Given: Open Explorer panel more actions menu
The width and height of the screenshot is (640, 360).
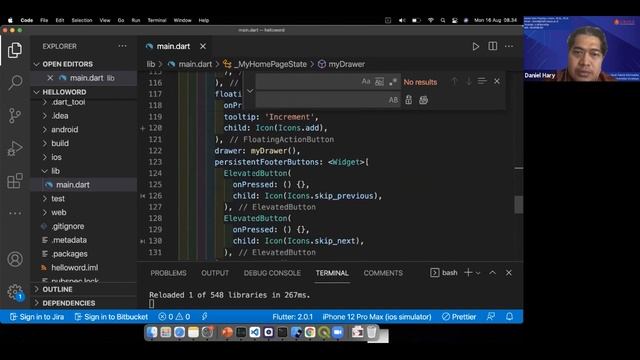Looking at the screenshot, I should 122,46.
